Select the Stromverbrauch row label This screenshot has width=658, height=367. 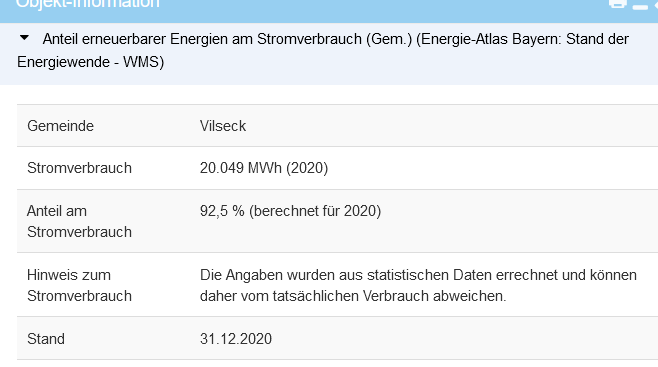(79, 168)
